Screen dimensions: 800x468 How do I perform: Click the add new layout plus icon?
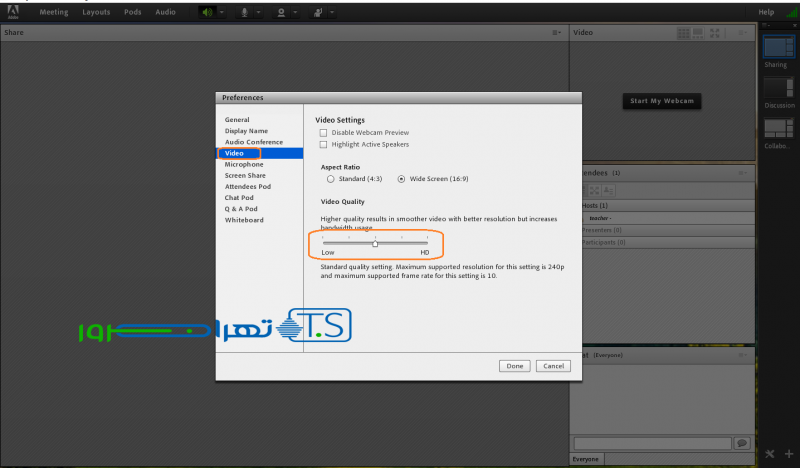point(789,456)
